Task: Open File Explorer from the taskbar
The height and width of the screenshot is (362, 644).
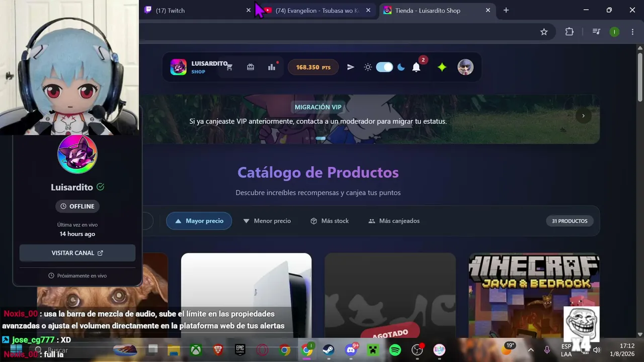Action: click(x=174, y=350)
